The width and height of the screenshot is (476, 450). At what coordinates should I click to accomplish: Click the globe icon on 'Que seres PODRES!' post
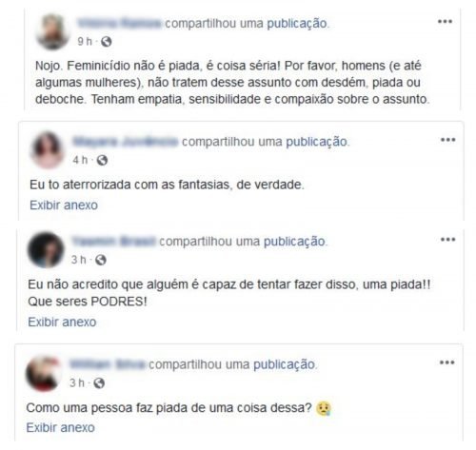(101, 260)
